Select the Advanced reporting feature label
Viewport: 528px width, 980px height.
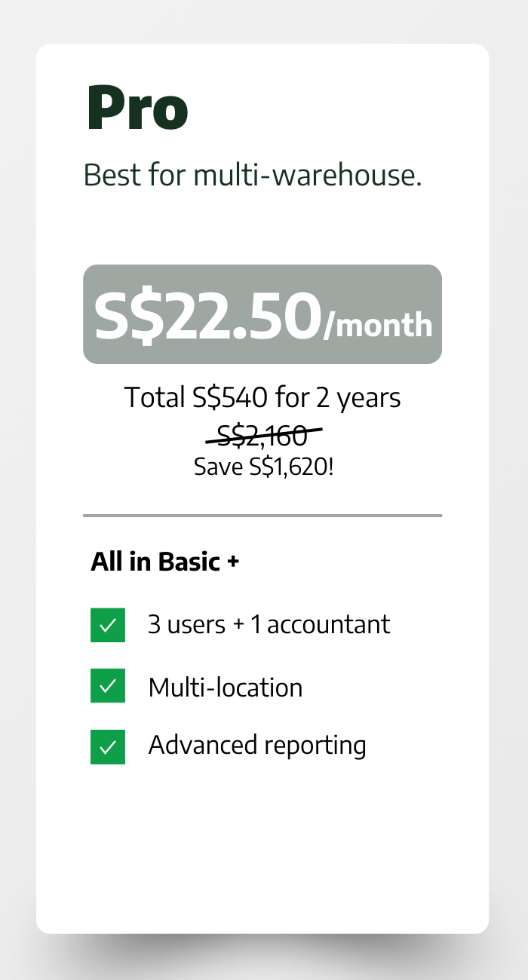[256, 746]
